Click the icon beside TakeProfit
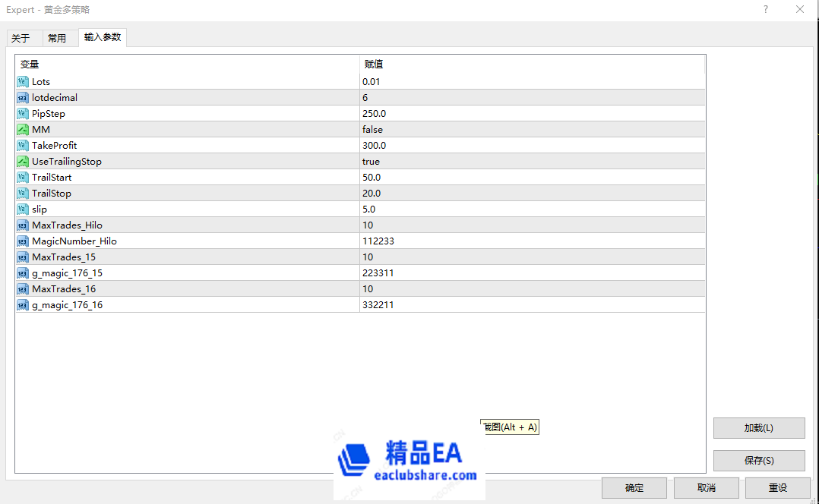 point(23,146)
